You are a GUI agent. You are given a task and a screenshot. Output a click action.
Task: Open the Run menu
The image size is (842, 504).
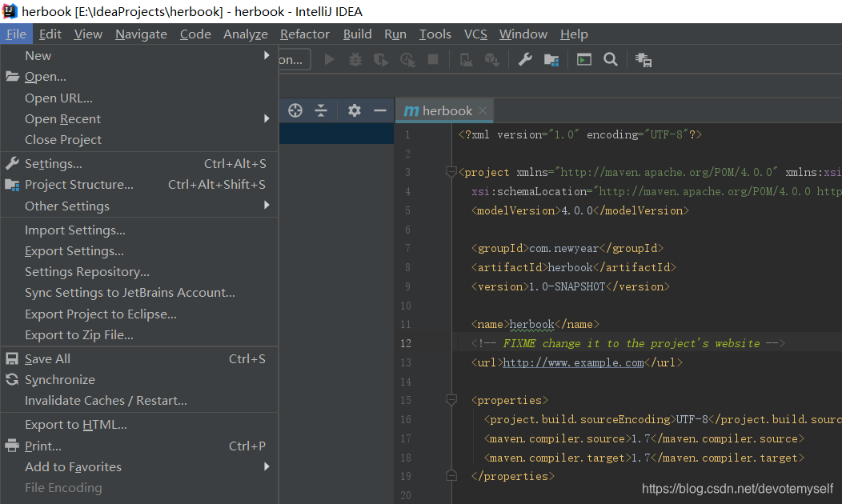pyautogui.click(x=395, y=34)
